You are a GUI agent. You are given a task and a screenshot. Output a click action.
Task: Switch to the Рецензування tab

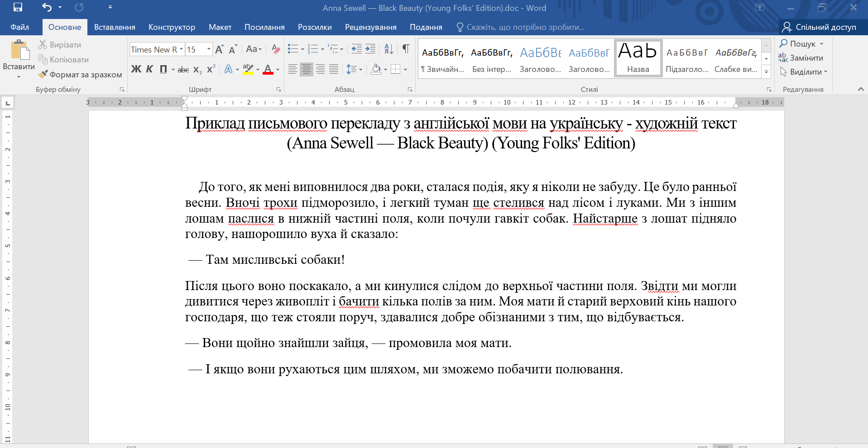click(x=371, y=27)
